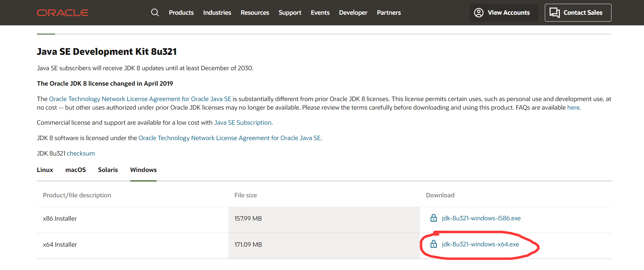Open the search magnifier icon
Screen dimensions: 644x270
click(155, 13)
